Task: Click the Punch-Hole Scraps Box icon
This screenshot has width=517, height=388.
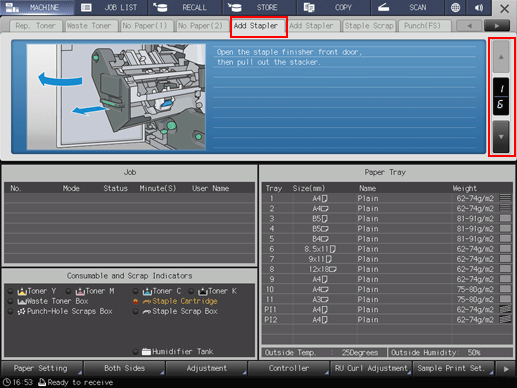Action: point(21,311)
